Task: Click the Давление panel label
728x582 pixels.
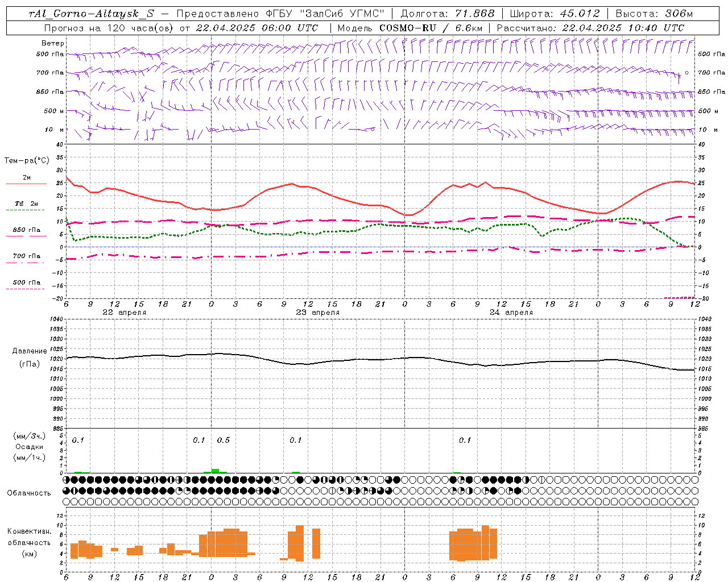Action: click(30, 351)
